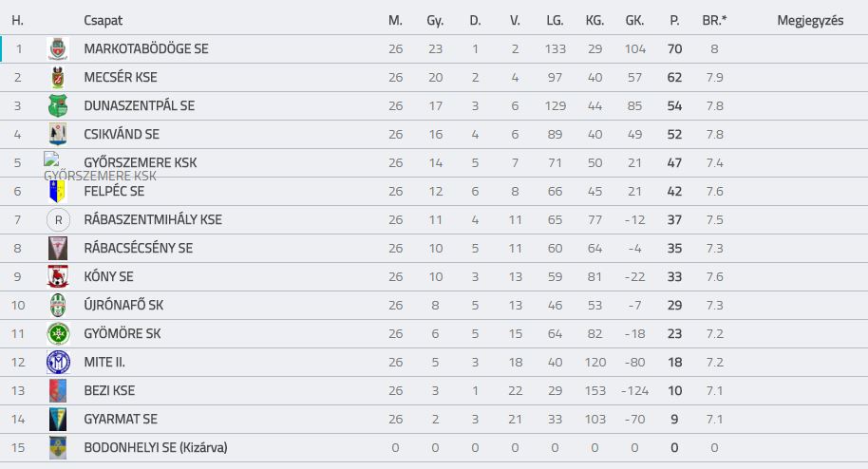Click the Markotabödöge SE team crest
Screen dimensions: 868x469
click(58, 48)
